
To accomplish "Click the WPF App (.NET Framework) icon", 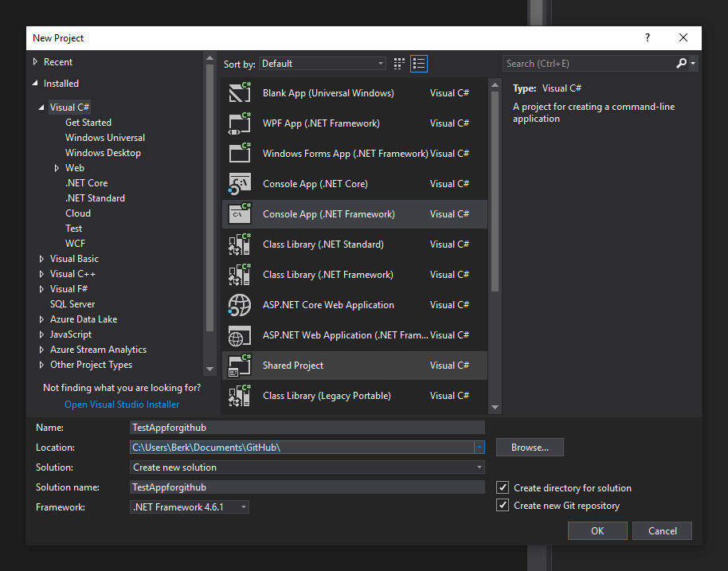I will [240, 123].
